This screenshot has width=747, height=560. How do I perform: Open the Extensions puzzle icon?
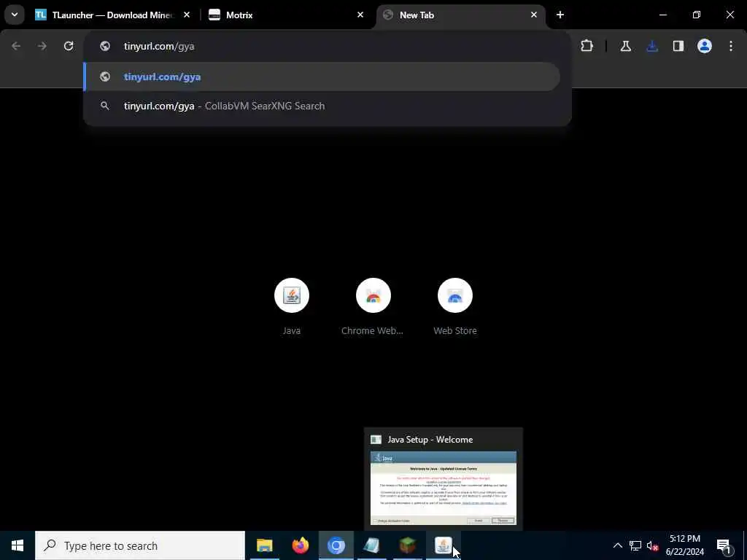pos(587,46)
